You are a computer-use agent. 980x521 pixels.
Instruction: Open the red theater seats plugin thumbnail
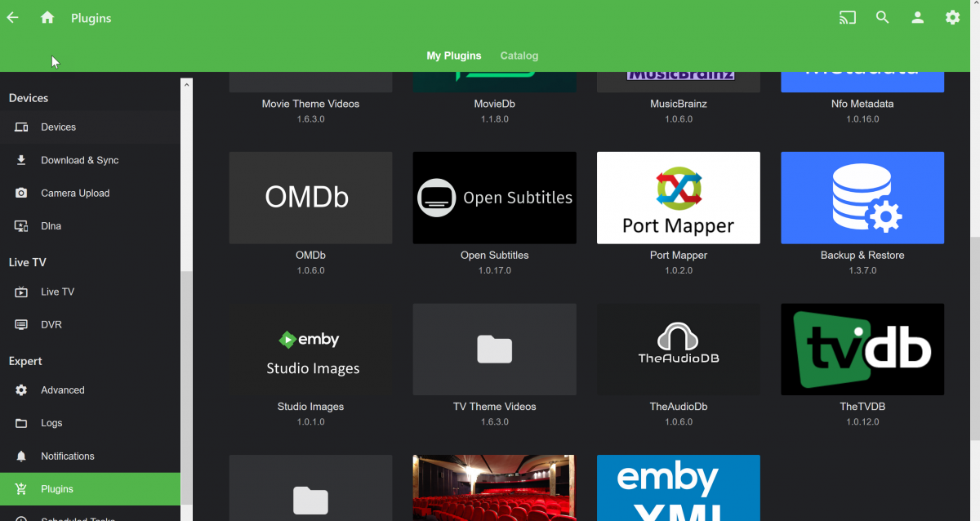click(x=495, y=488)
